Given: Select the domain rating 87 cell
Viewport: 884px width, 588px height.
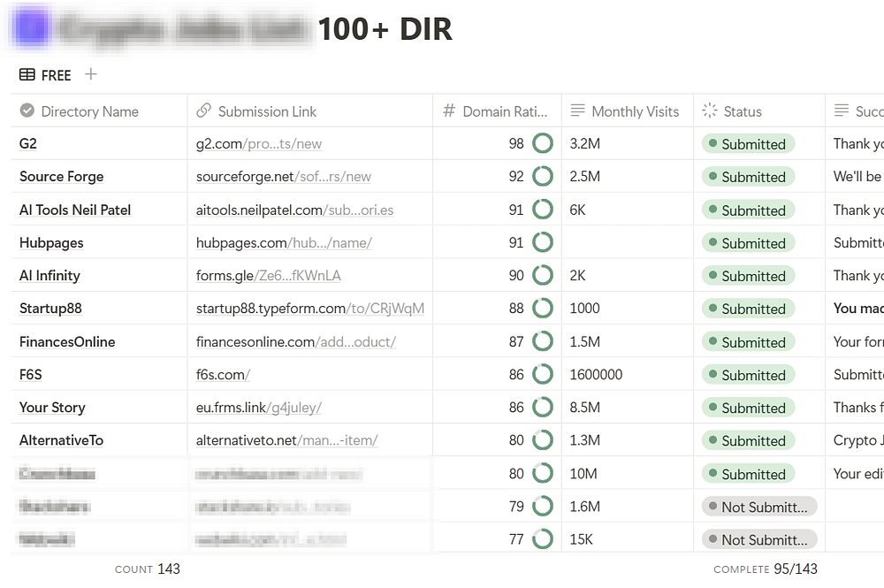Looking at the screenshot, I should click(x=497, y=341).
